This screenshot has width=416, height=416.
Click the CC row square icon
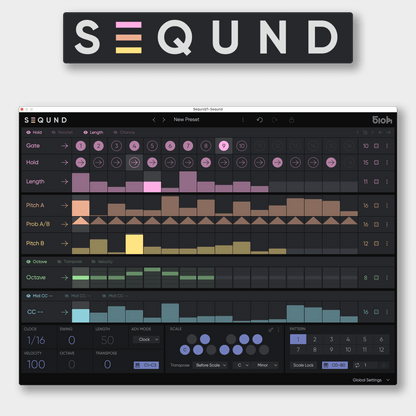click(376, 312)
